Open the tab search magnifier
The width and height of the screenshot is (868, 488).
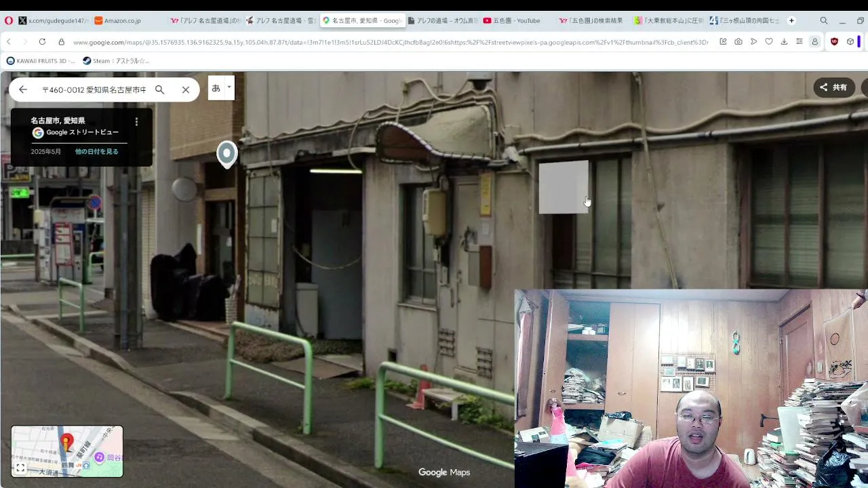[824, 20]
